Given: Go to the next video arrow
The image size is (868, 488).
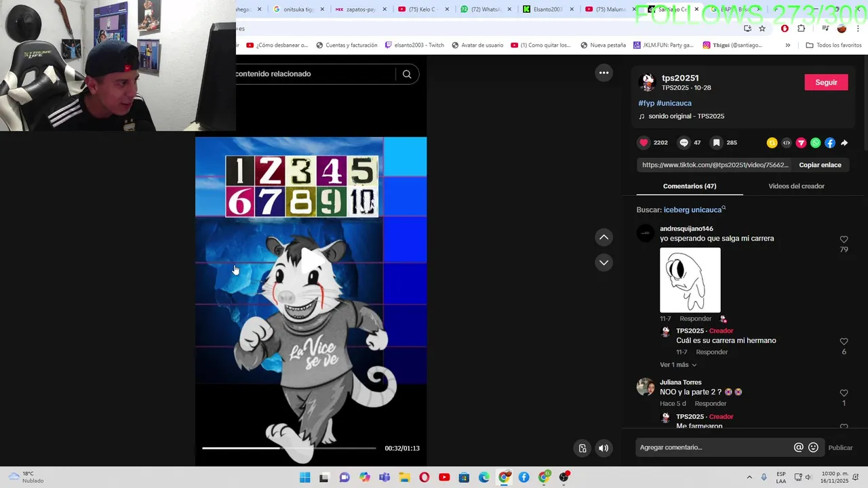Looking at the screenshot, I should click(604, 262).
